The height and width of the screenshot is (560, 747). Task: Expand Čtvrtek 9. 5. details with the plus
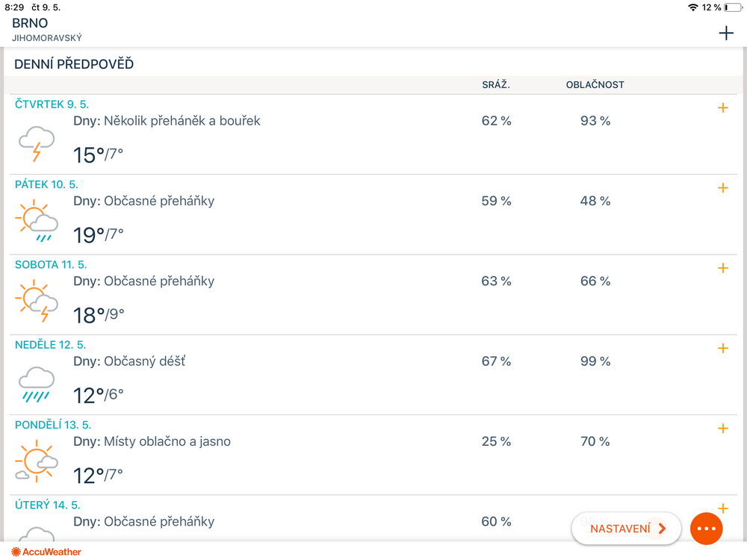[722, 108]
